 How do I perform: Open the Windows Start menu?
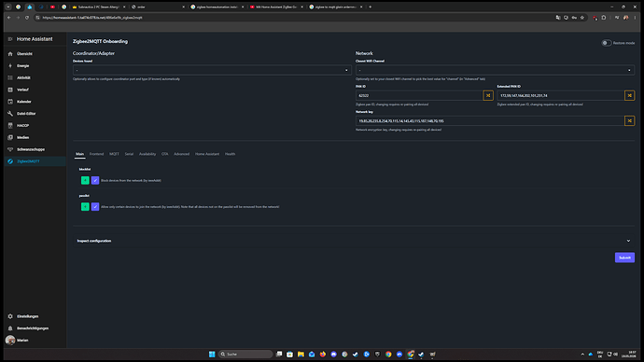(x=212, y=355)
